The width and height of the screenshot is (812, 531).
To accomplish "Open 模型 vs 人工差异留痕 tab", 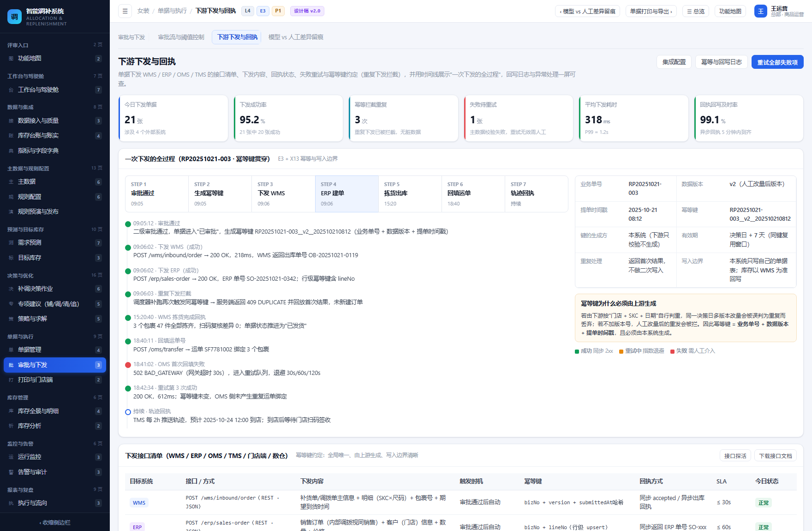I will click(296, 37).
